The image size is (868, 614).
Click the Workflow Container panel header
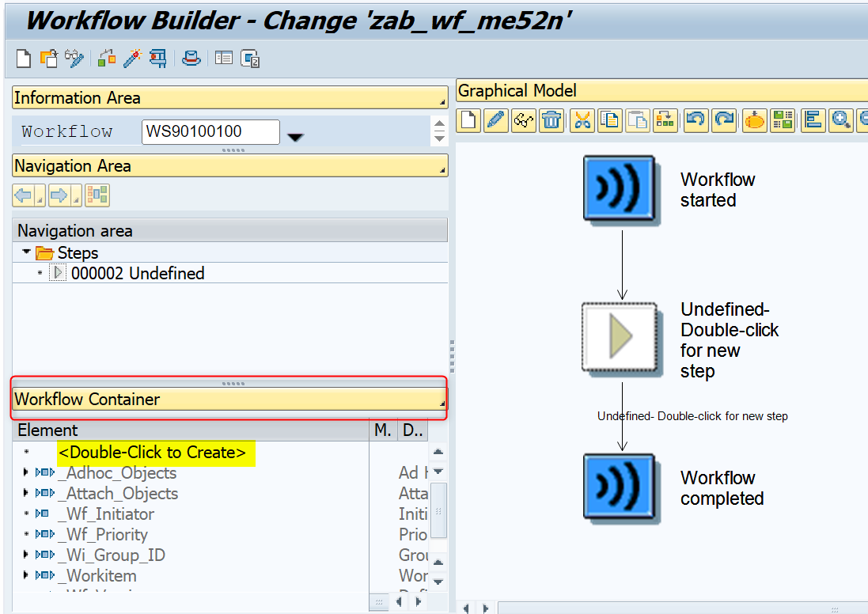click(x=229, y=399)
